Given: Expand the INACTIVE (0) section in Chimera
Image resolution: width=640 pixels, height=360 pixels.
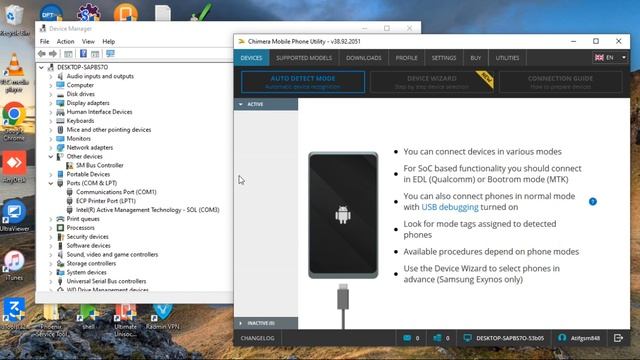Looking at the screenshot, I should [266, 323].
